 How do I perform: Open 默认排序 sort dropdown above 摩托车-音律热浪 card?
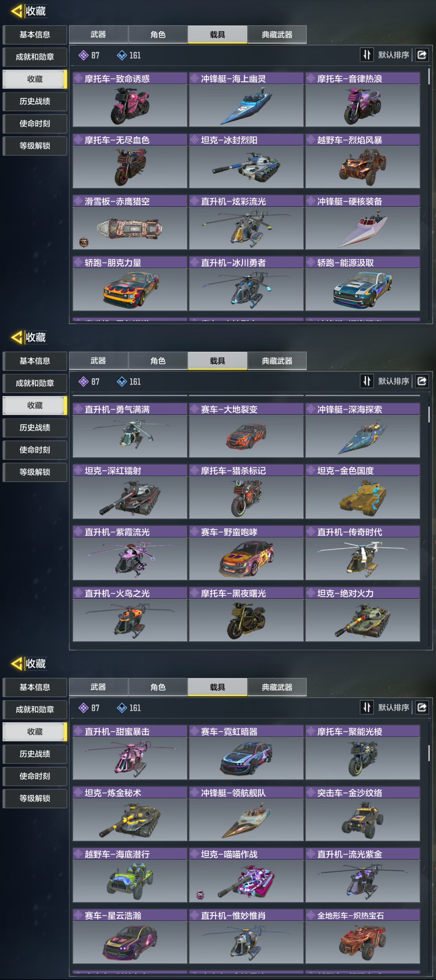coord(393,55)
